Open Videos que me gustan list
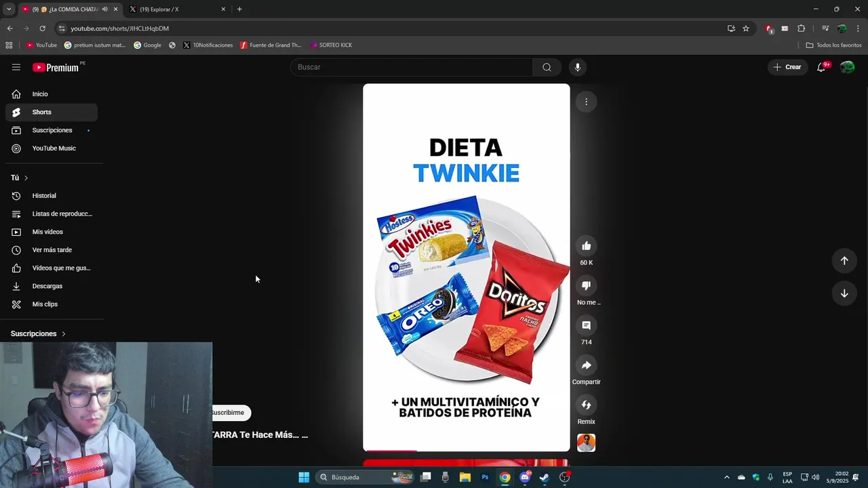The image size is (868, 488). pyautogui.click(x=52, y=268)
